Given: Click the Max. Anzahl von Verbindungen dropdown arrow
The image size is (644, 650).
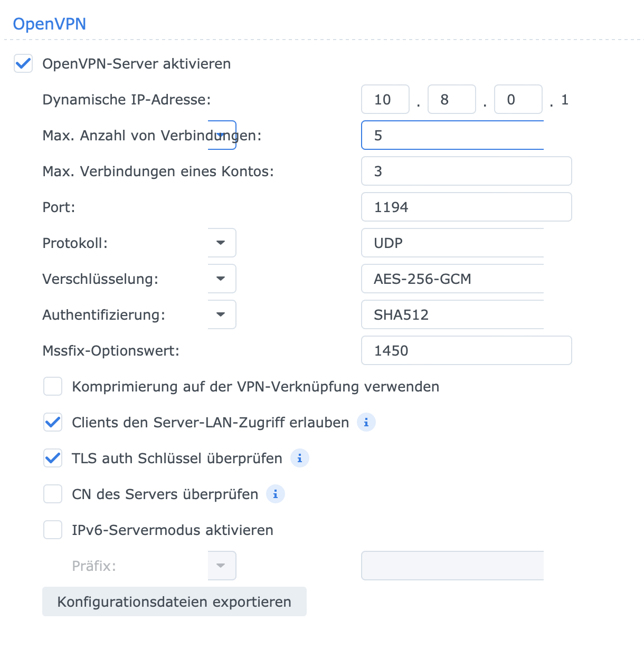Looking at the screenshot, I should (221, 136).
